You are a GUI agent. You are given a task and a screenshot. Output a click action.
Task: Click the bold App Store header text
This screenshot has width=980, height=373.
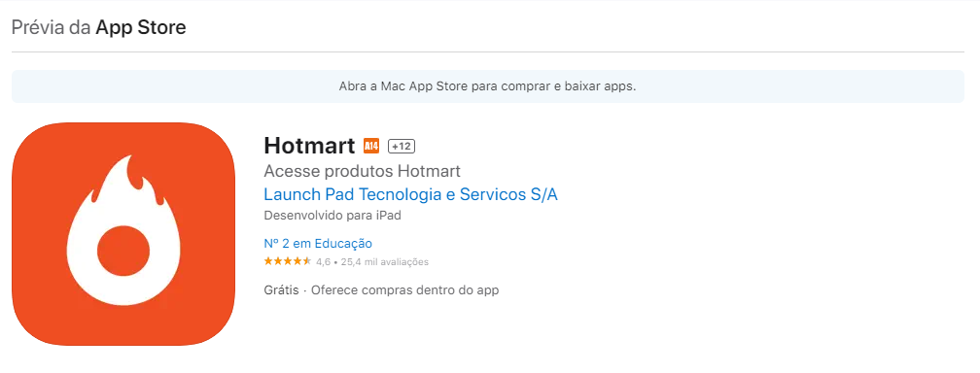141,27
